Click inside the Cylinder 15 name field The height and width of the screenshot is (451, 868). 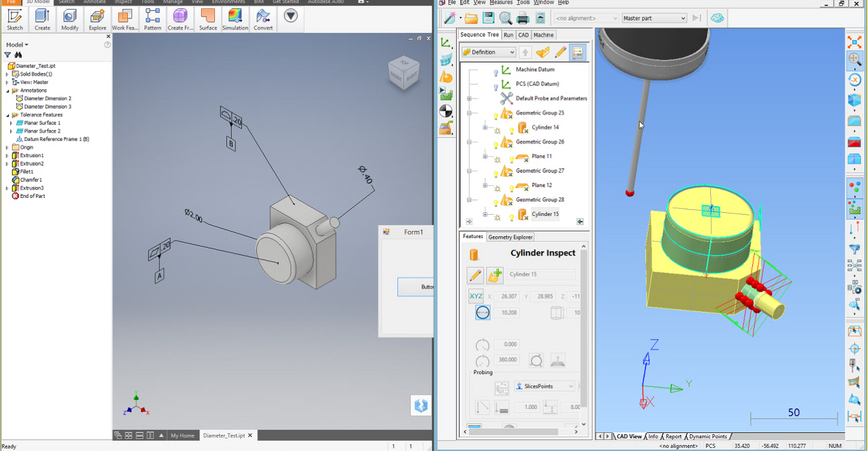[x=541, y=275]
